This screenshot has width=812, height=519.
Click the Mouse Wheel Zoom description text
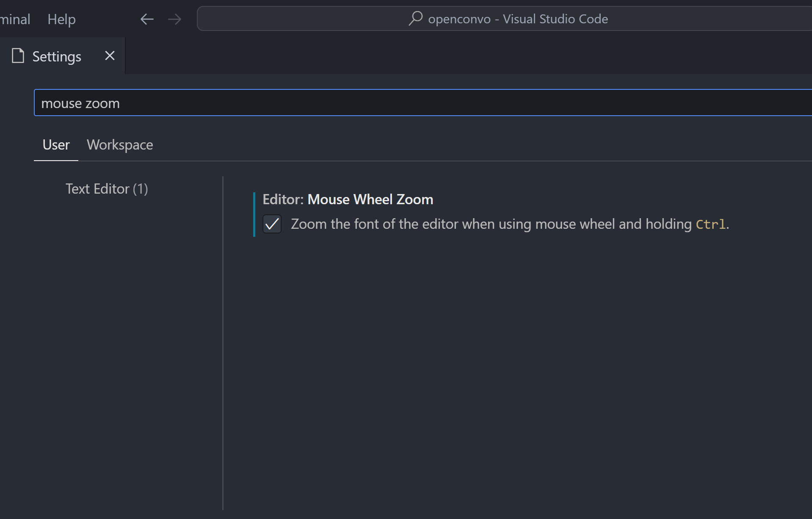tap(491, 224)
